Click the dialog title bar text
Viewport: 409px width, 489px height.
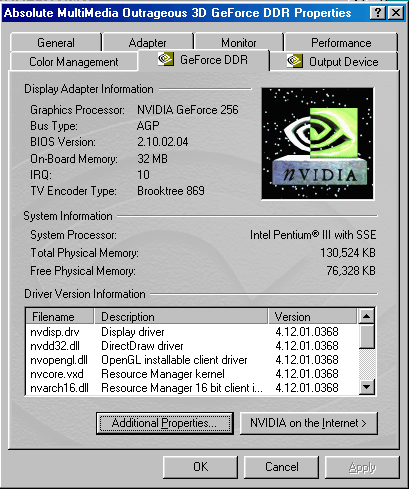177,13
